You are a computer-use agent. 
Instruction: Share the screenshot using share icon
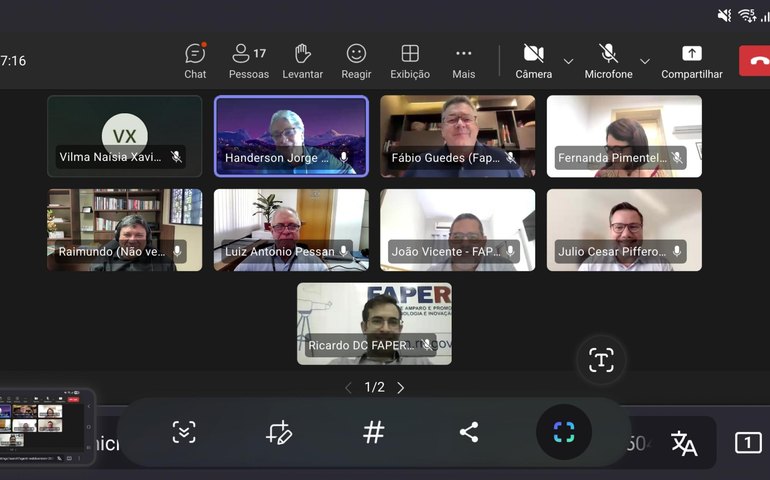[x=468, y=432]
